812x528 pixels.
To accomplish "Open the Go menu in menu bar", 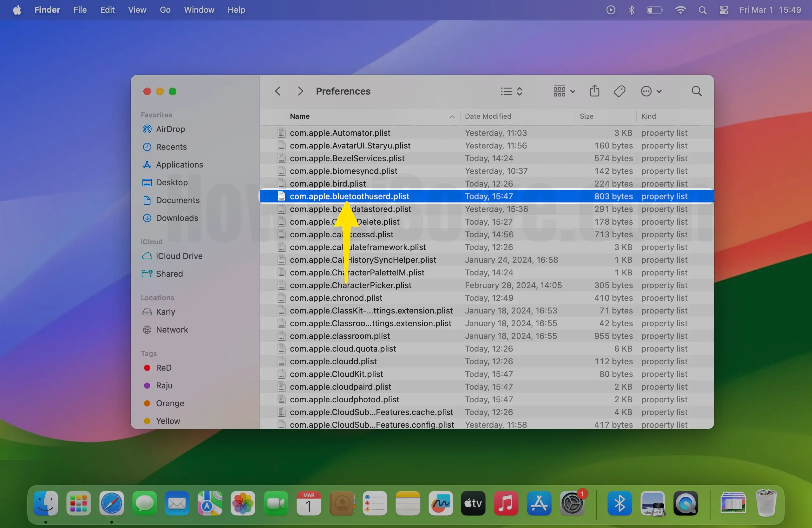I will pyautogui.click(x=165, y=10).
